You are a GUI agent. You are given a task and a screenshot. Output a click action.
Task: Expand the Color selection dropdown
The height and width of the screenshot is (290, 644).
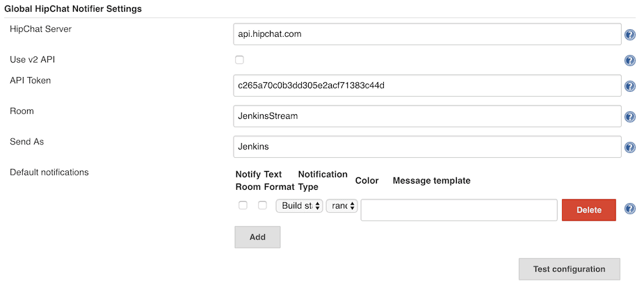click(341, 206)
